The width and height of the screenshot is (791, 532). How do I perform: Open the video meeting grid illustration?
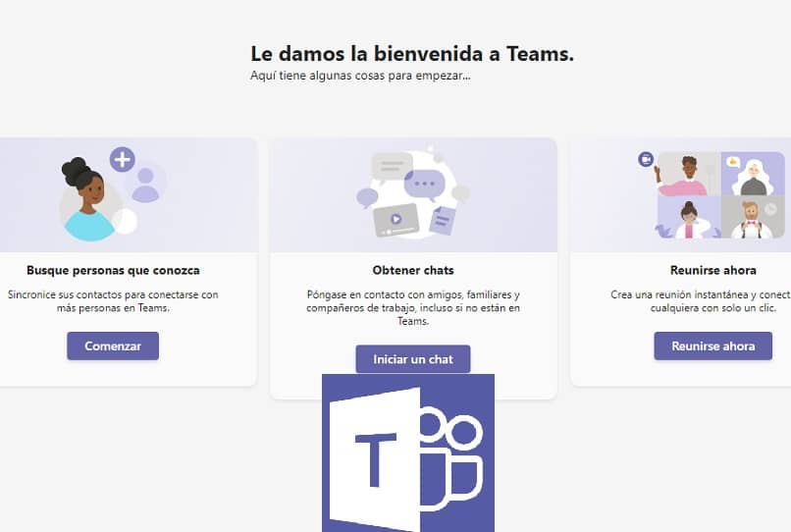[x=712, y=194]
